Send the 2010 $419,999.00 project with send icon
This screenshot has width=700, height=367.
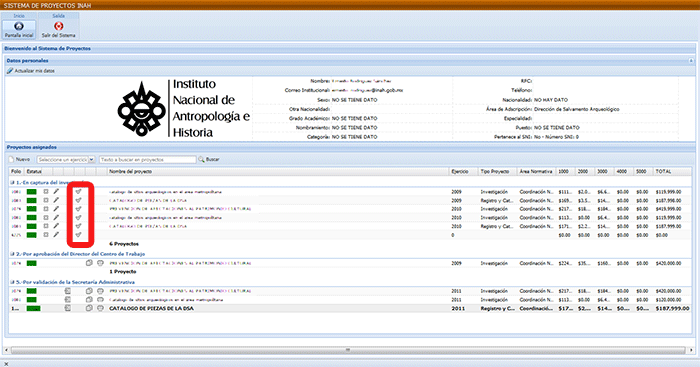click(79, 209)
